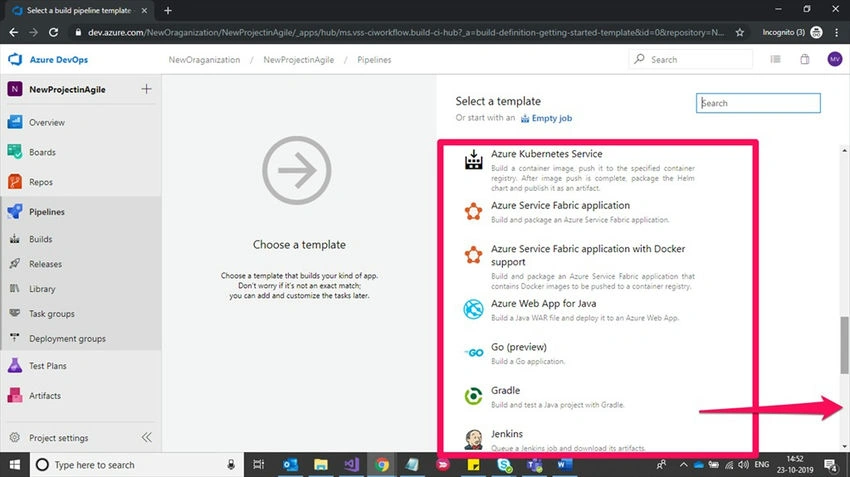Select the Gradle template icon
850x477 pixels.
pyautogui.click(x=473, y=396)
